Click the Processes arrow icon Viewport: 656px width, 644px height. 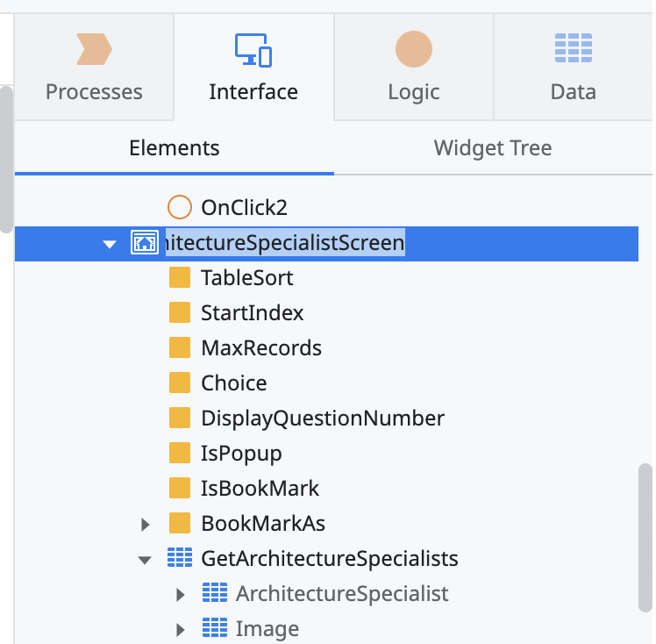94,50
